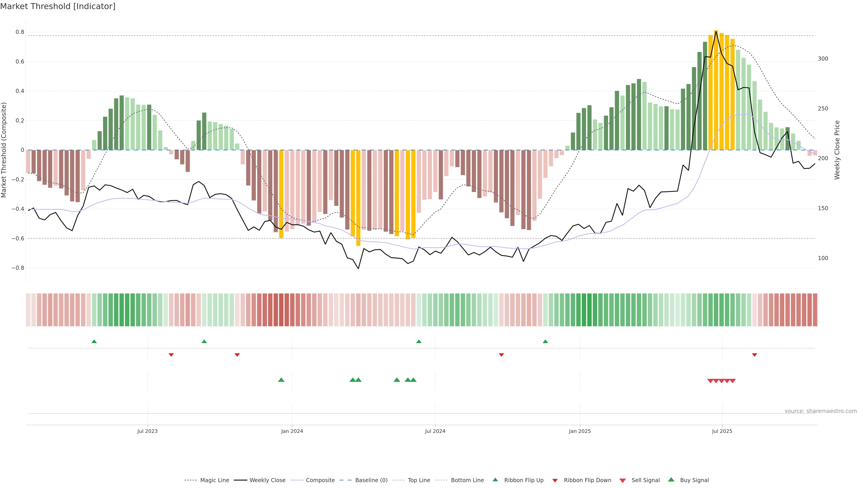Click the Sell Signal legend red triangle icon

pos(623,481)
